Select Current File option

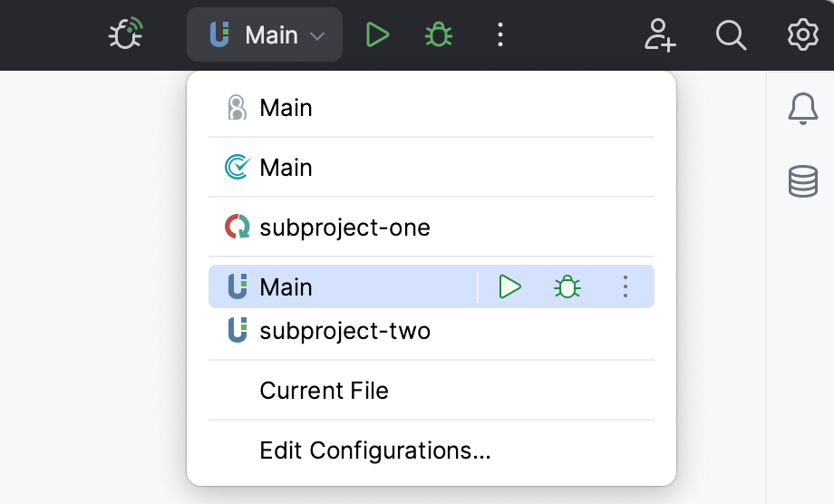tap(324, 391)
